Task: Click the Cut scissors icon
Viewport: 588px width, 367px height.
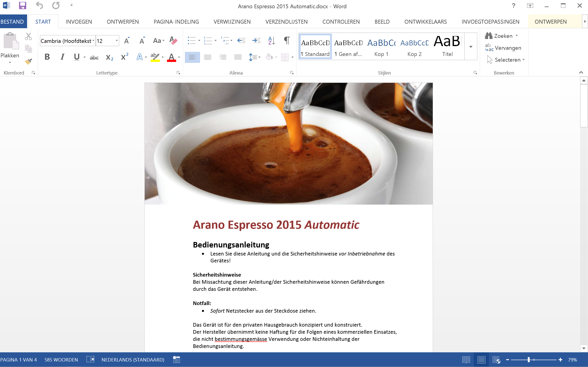Action: click(28, 37)
